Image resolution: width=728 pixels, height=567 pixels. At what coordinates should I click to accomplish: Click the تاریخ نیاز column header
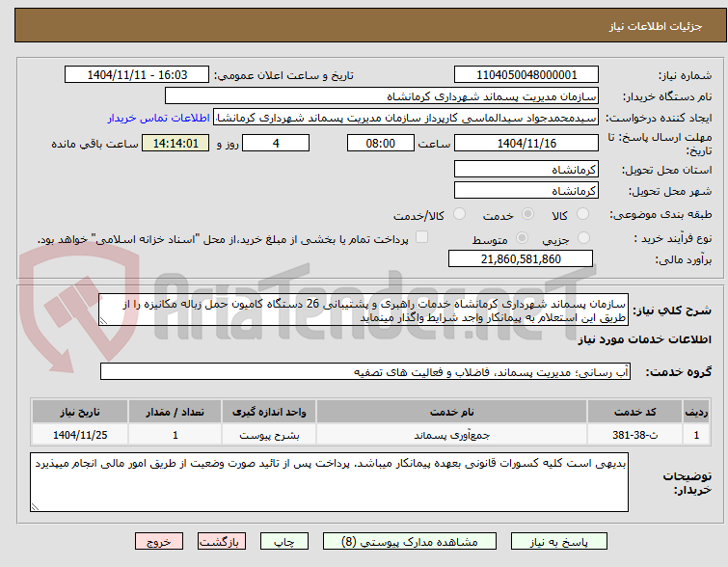pos(80,412)
